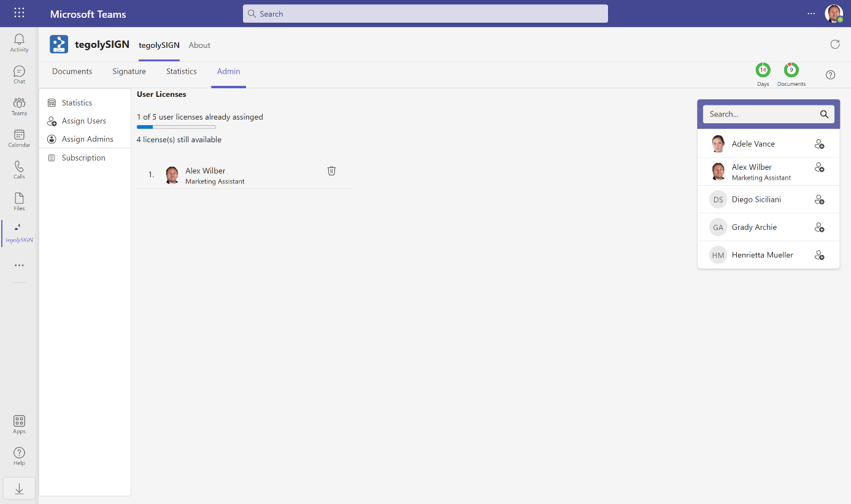851x504 pixels.
Task: Click the user license usage progress bar
Action: click(x=176, y=127)
